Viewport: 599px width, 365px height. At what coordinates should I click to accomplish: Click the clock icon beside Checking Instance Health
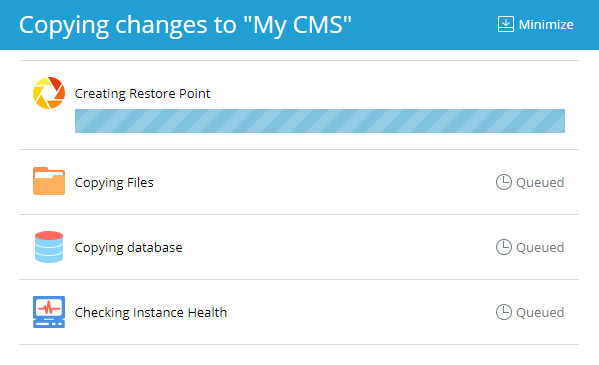click(504, 312)
